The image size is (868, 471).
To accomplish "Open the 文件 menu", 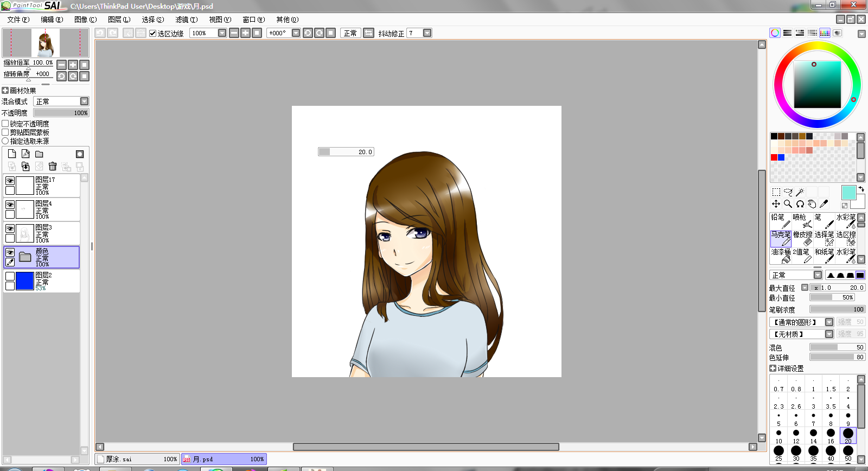I will pyautogui.click(x=18, y=20).
